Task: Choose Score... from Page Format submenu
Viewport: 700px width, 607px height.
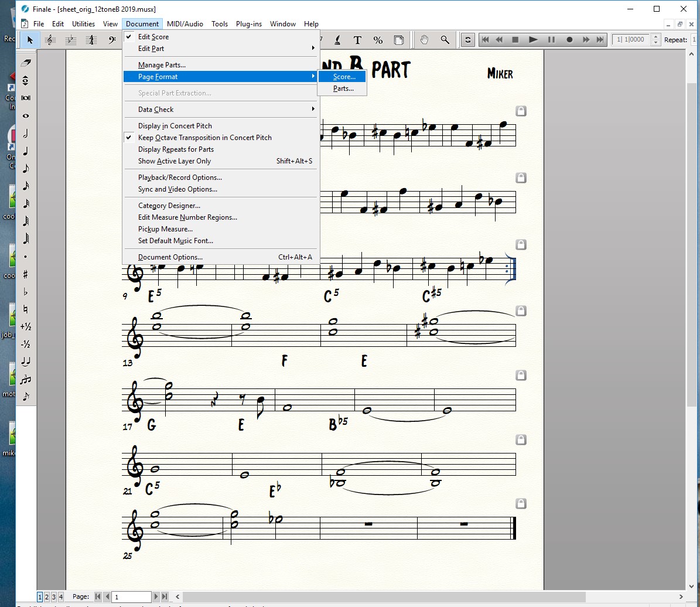Action: [x=344, y=77]
